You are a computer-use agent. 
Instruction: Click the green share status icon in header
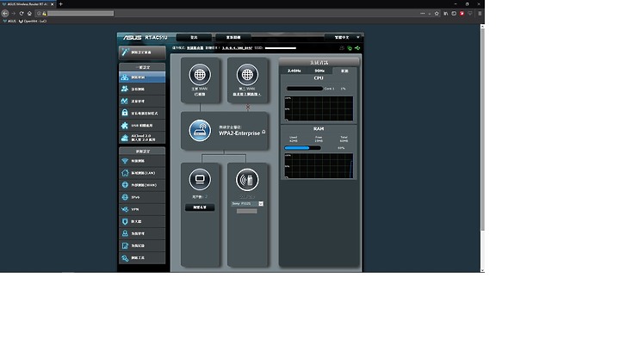click(357, 48)
